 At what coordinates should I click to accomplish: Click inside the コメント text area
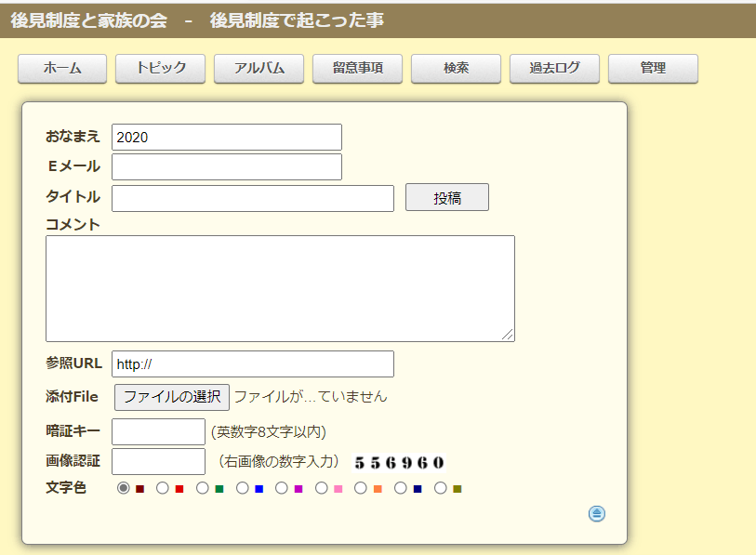point(280,288)
